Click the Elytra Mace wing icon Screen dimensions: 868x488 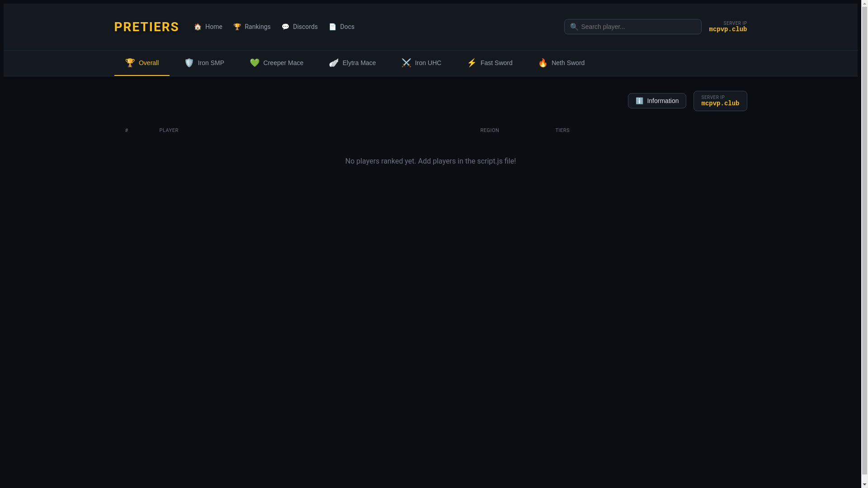[334, 63]
